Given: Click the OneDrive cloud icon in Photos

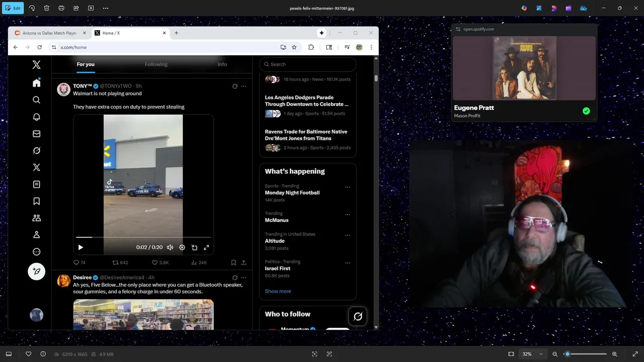Looking at the screenshot, I should (x=584, y=8).
